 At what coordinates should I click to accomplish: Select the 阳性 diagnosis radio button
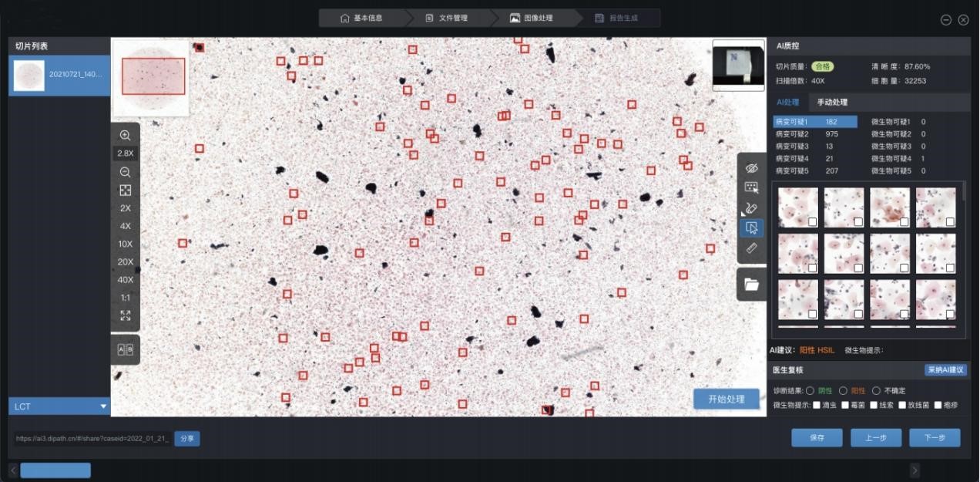point(843,391)
